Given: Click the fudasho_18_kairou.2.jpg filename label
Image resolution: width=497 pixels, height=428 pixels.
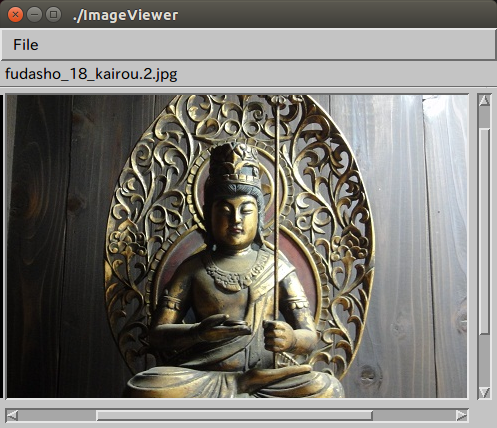Looking at the screenshot, I should [x=91, y=74].
